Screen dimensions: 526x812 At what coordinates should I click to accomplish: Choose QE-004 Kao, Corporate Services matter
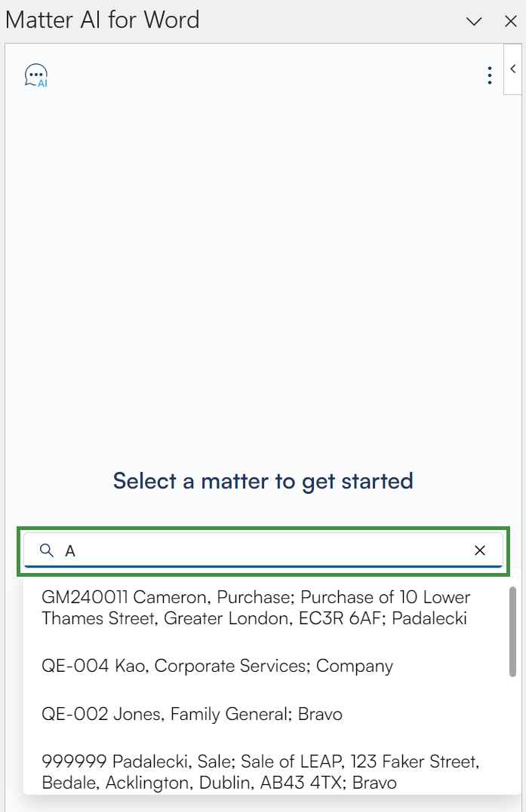point(217,666)
